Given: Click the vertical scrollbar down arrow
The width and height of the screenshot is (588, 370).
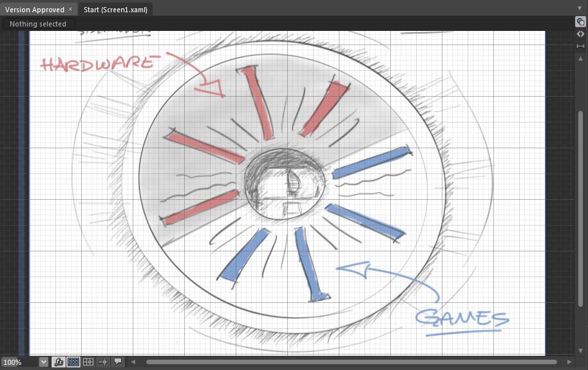Looking at the screenshot, I should click(580, 351).
